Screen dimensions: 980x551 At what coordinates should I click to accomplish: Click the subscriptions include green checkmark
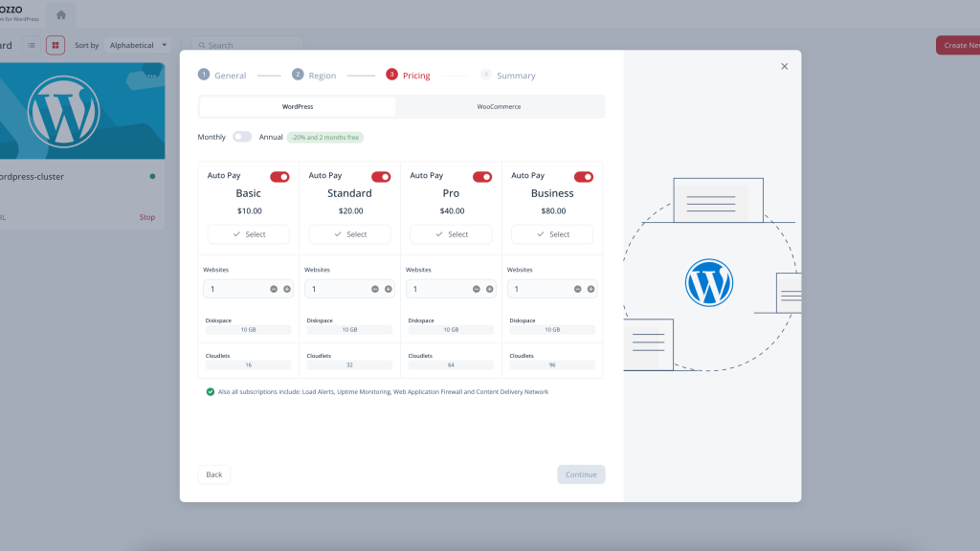[x=210, y=391]
